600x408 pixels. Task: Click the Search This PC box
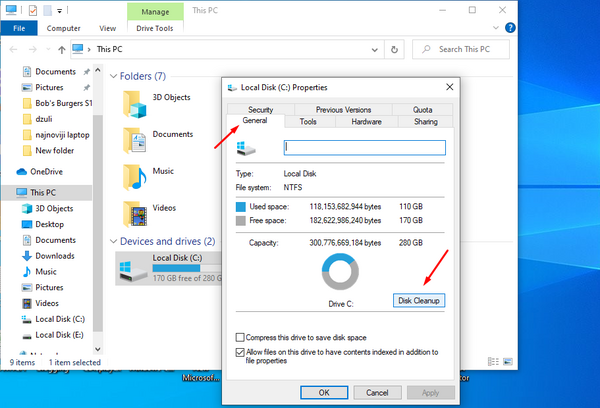pyautogui.click(x=461, y=49)
